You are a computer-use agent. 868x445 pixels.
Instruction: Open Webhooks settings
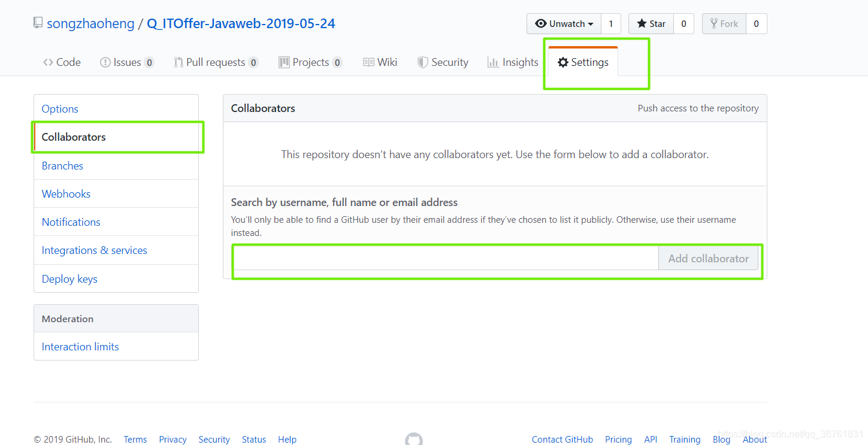coord(116,194)
